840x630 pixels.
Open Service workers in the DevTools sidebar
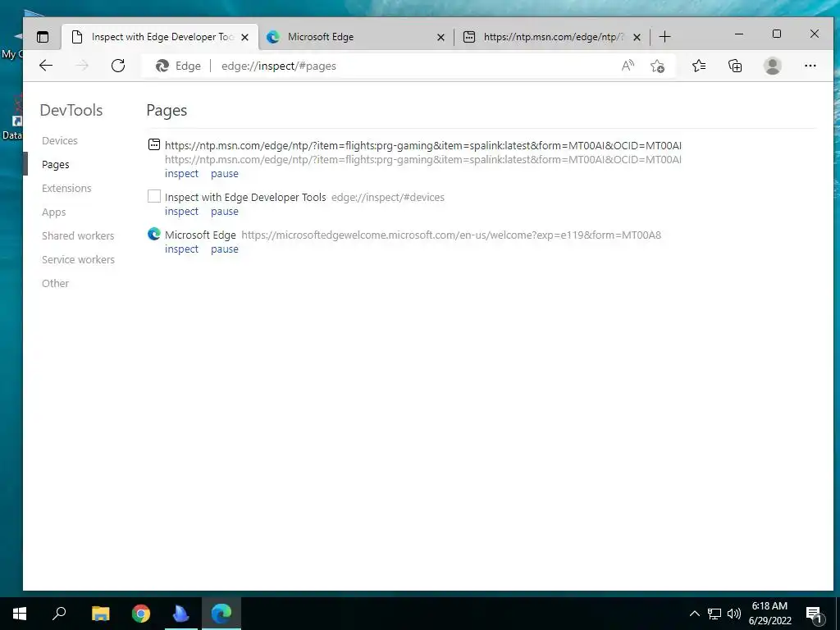tap(78, 259)
